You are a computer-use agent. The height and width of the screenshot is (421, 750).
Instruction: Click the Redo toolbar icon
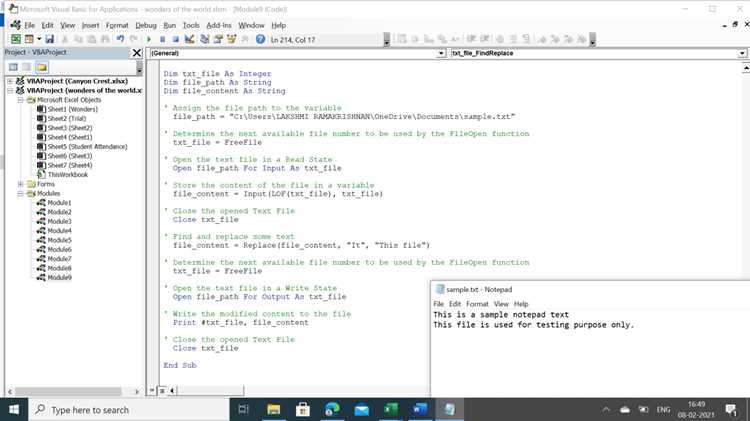tap(133, 39)
